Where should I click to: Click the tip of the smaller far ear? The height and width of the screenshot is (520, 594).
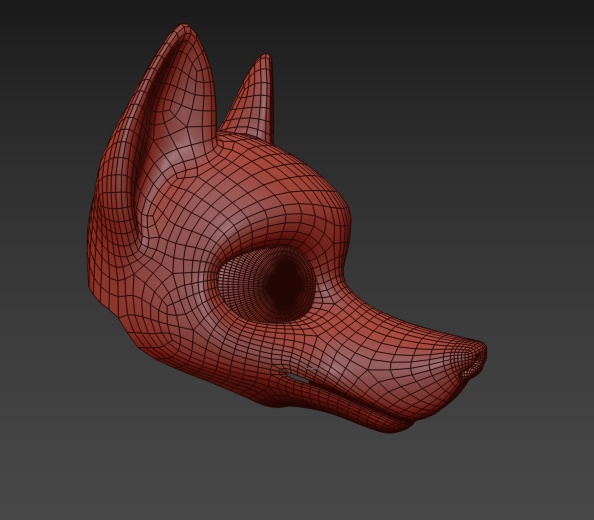tap(266, 59)
